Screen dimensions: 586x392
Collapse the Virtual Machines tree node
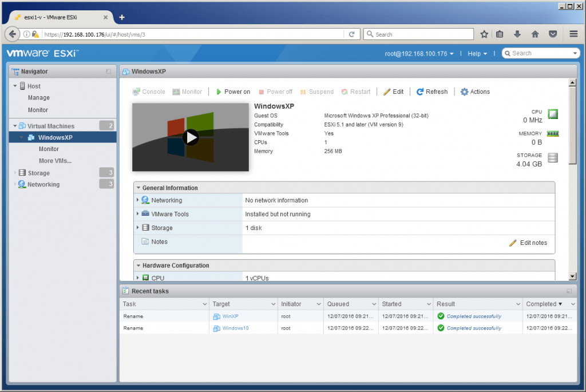coord(15,126)
